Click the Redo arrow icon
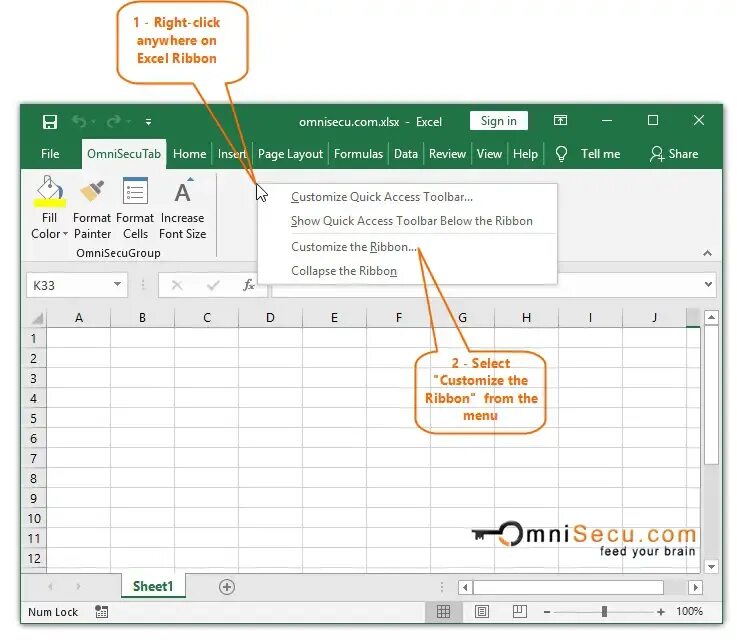This screenshot has width=737, height=640. pos(113,122)
